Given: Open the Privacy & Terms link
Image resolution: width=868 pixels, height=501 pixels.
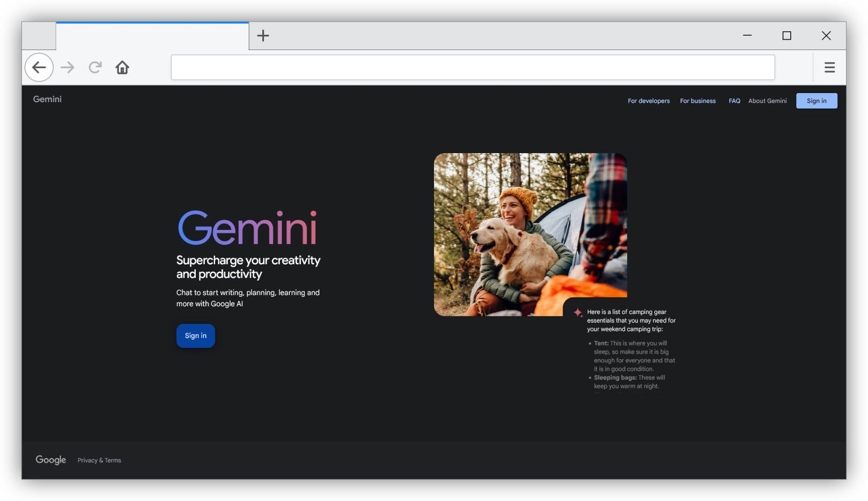Looking at the screenshot, I should [99, 460].
